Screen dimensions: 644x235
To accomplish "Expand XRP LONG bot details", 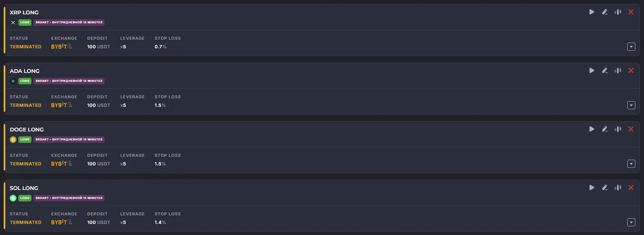I will (631, 47).
